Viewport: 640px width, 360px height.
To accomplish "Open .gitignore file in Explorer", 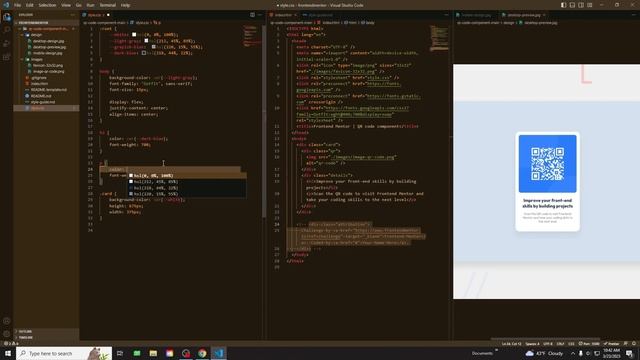I will pos(39,78).
